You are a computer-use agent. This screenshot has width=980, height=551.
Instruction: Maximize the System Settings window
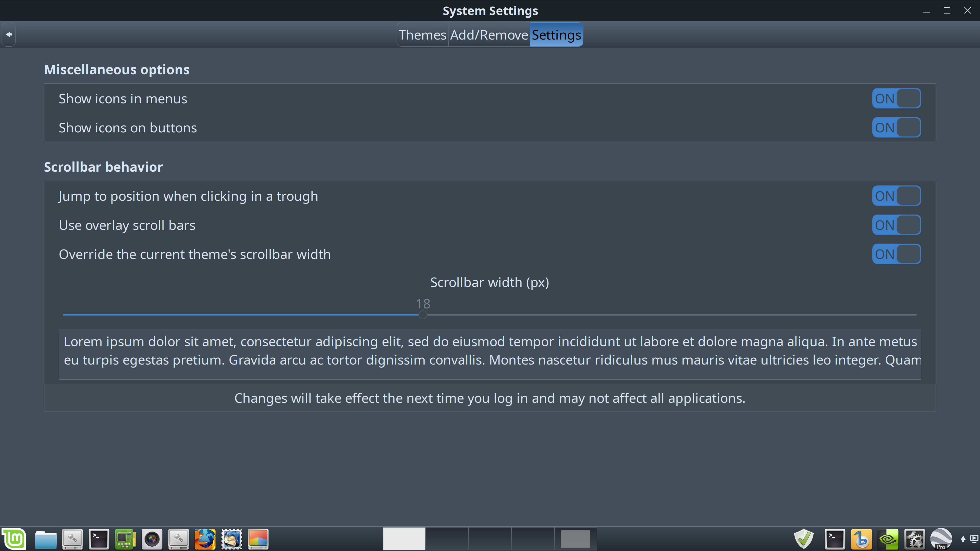947,11
